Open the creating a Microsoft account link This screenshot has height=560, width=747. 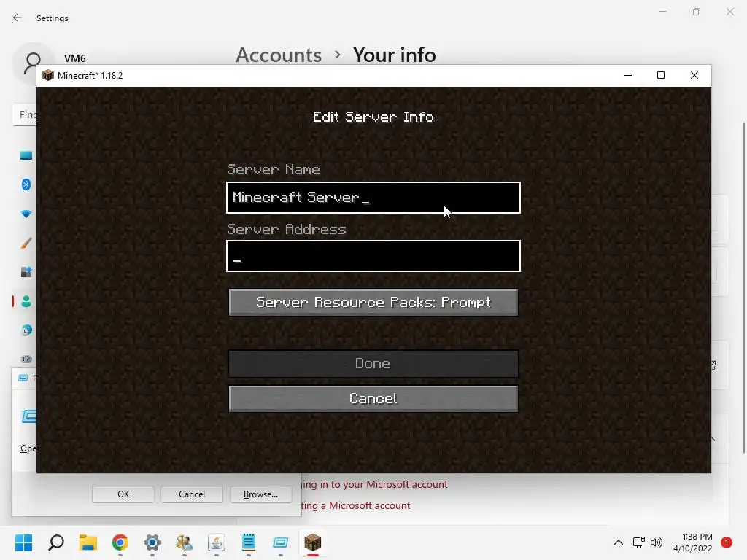[x=356, y=505]
